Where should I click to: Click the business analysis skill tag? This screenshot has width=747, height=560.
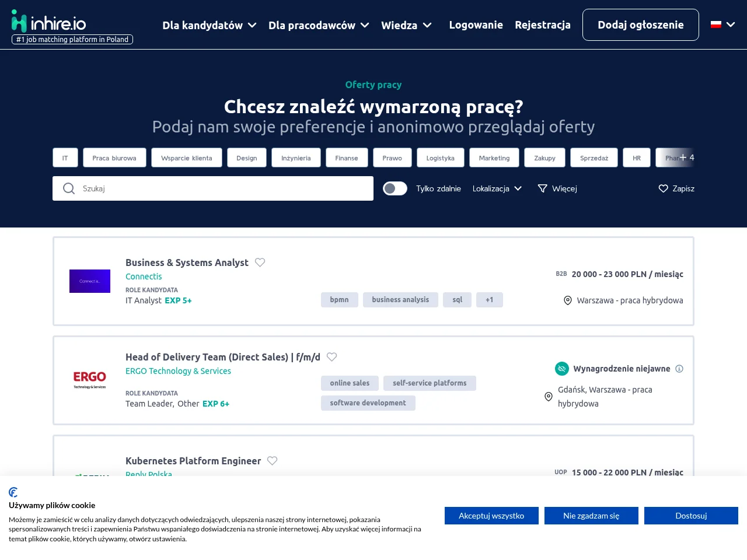pyautogui.click(x=400, y=300)
